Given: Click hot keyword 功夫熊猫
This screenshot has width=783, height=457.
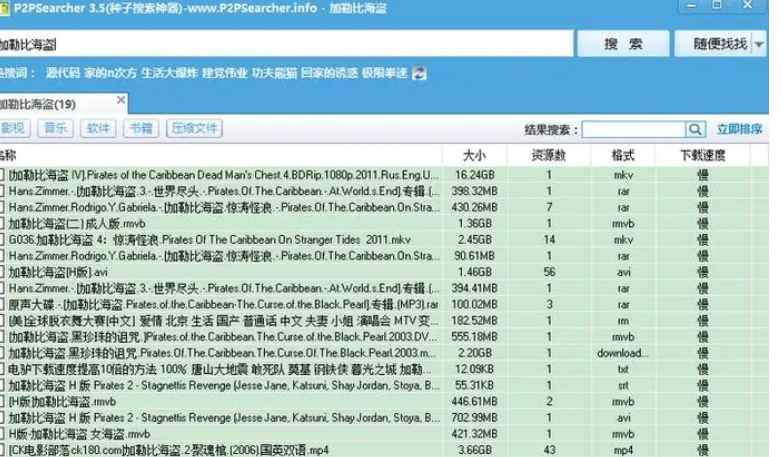Looking at the screenshot, I should point(274,73).
